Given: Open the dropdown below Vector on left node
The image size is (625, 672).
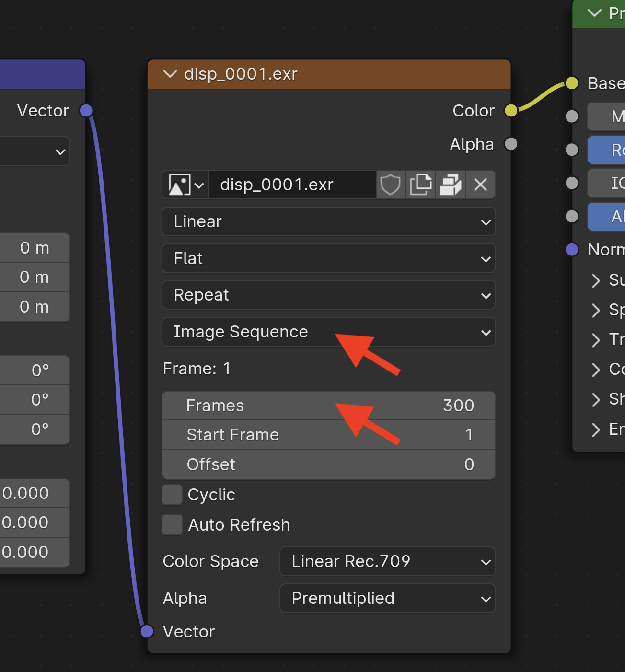Looking at the screenshot, I should [35, 151].
